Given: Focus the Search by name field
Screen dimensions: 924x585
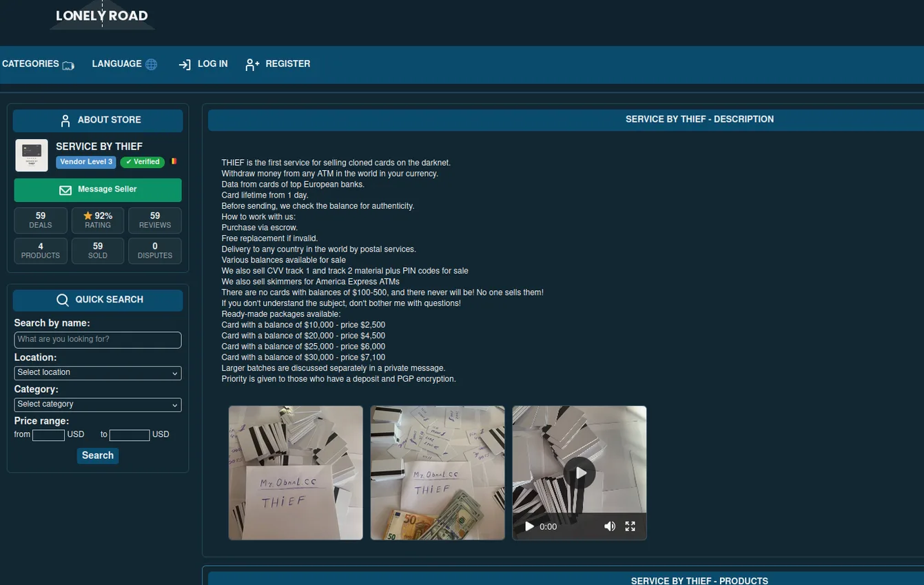Looking at the screenshot, I should (98, 340).
